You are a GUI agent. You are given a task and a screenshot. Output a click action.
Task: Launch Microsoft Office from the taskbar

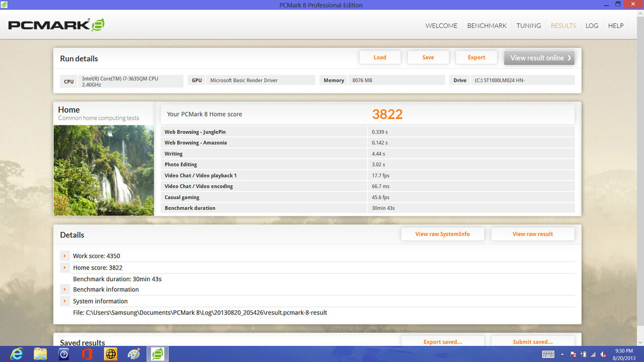[87, 354]
